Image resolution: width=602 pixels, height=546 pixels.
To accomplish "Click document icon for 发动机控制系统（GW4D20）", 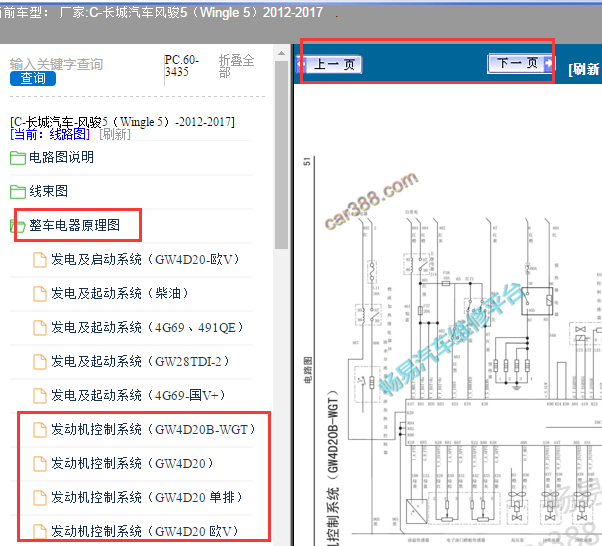I will pyautogui.click(x=40, y=463).
